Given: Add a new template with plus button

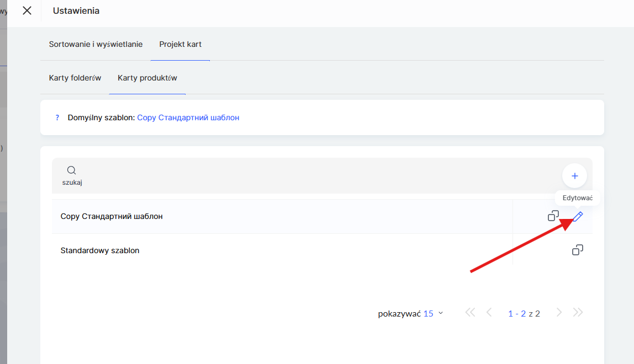Looking at the screenshot, I should click(x=574, y=176).
